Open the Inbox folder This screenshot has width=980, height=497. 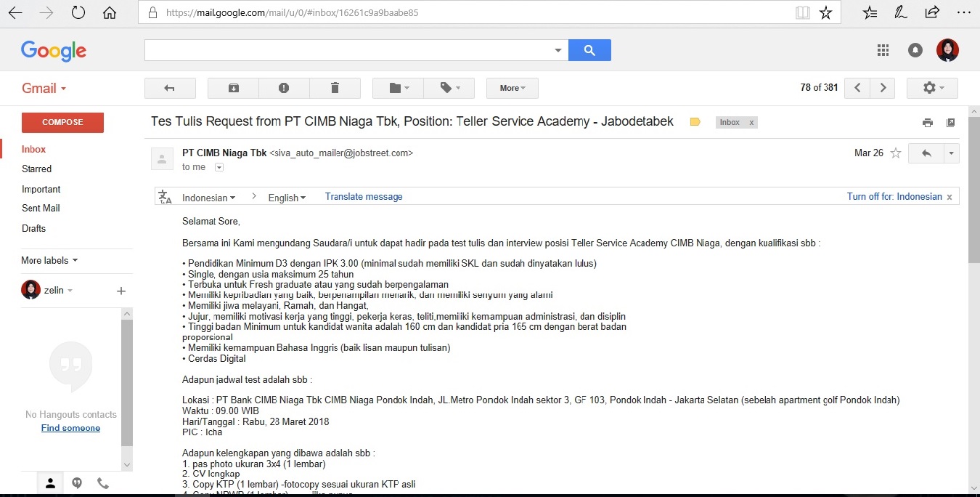(x=33, y=149)
